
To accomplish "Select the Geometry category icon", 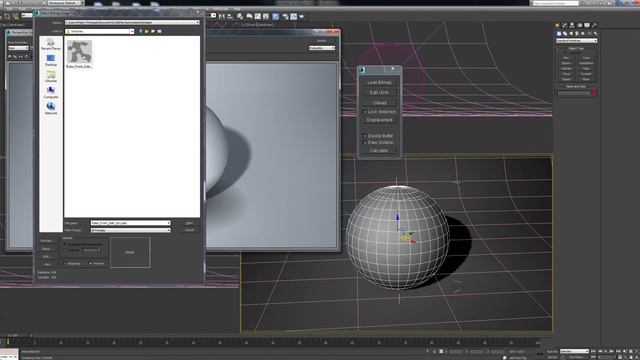I will coord(559,33).
